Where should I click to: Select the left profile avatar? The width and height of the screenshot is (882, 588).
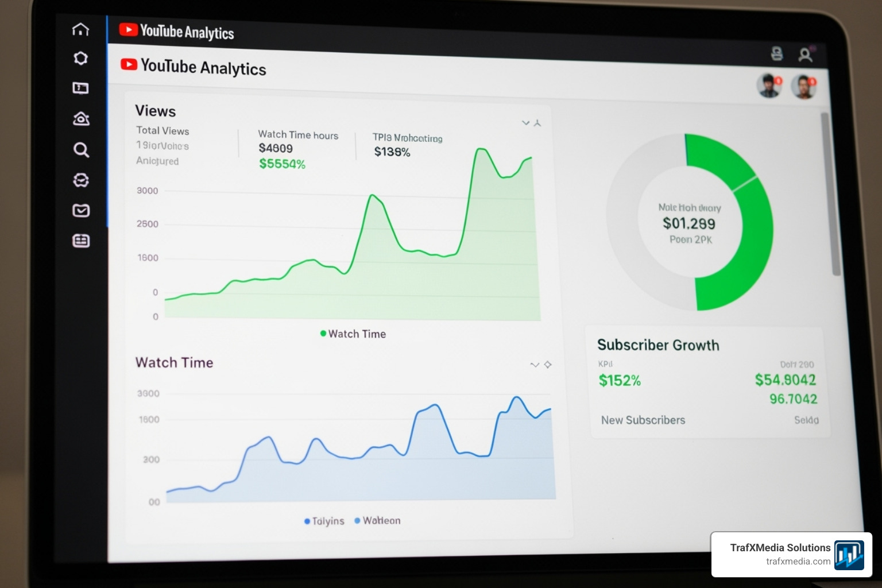tap(769, 86)
